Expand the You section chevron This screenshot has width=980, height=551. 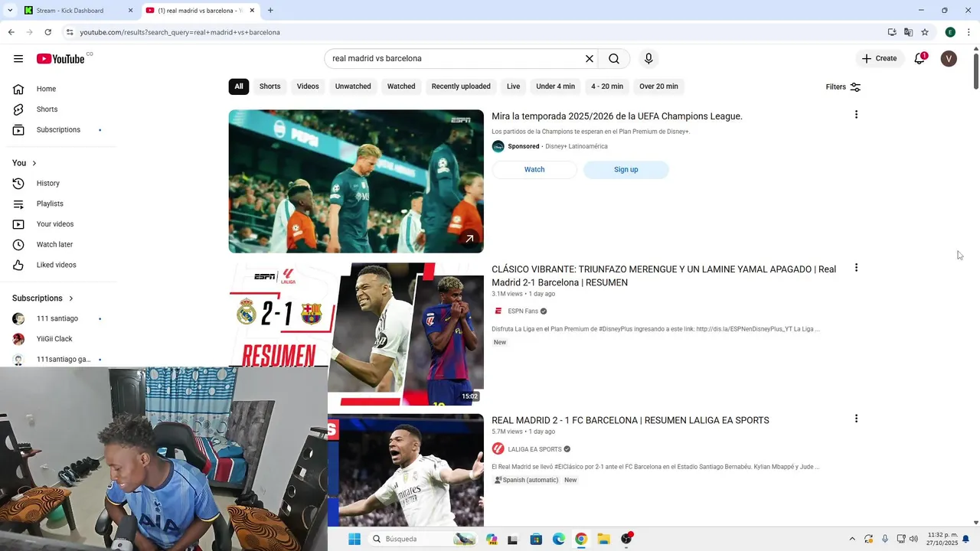pyautogui.click(x=34, y=163)
